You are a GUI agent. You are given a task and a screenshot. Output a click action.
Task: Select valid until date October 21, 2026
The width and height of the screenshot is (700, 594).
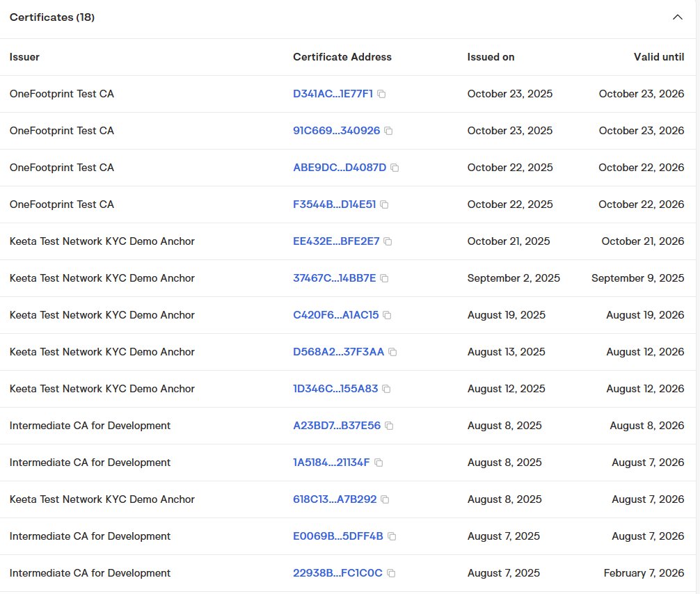click(643, 241)
